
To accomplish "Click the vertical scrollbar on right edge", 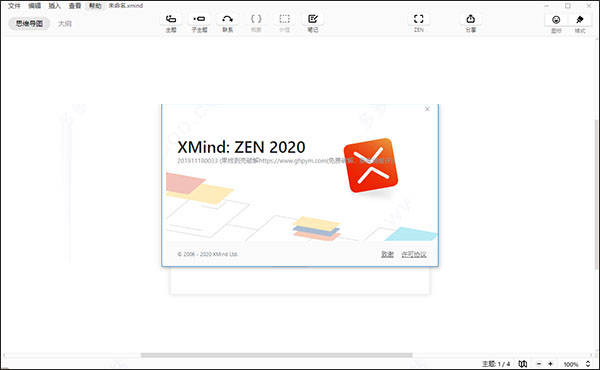I will (597, 195).
